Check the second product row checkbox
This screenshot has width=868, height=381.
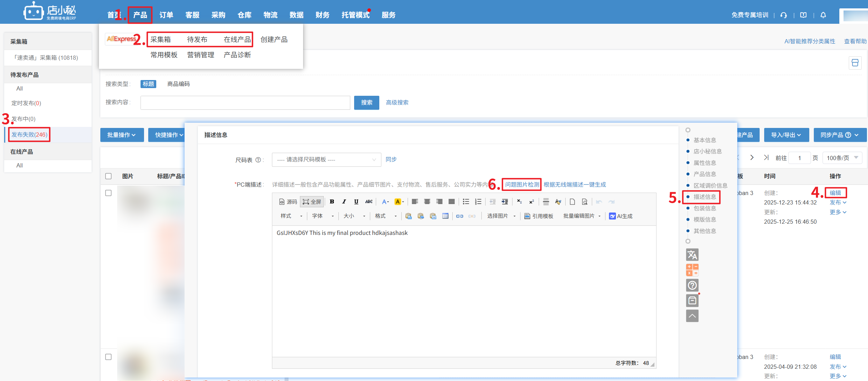click(108, 357)
